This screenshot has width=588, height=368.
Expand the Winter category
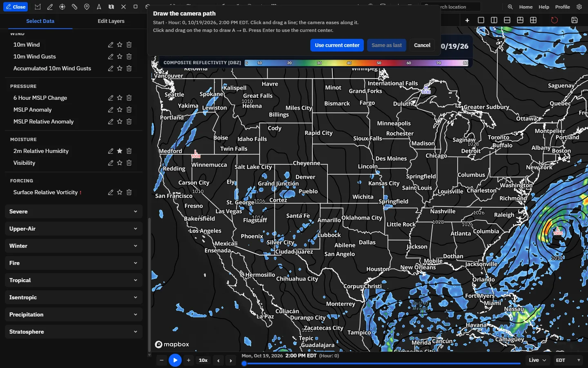click(73, 246)
